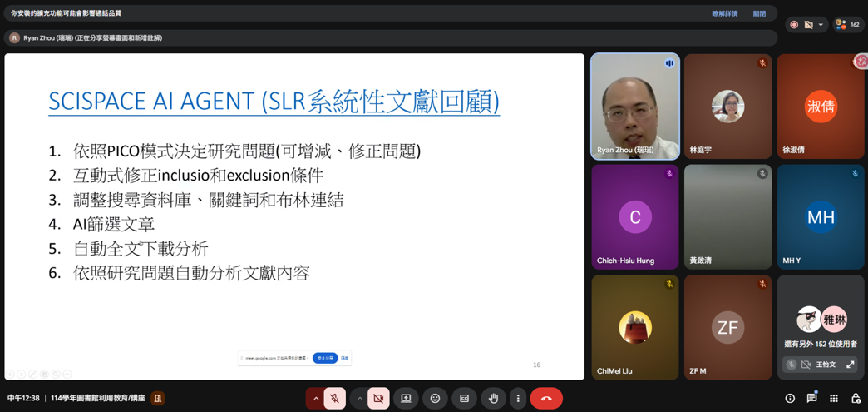Image resolution: width=868 pixels, height=412 pixels.
Task: Click the slide page number 16
Action: point(536,365)
